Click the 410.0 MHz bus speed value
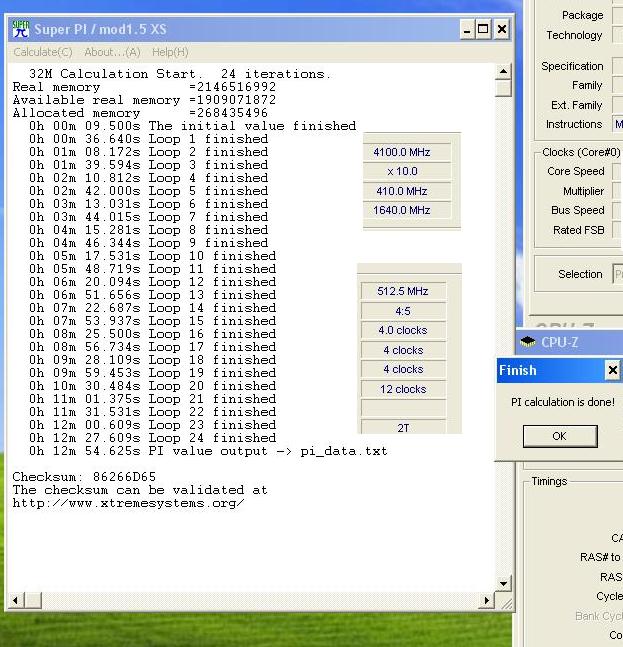The height and width of the screenshot is (647, 623). click(402, 191)
